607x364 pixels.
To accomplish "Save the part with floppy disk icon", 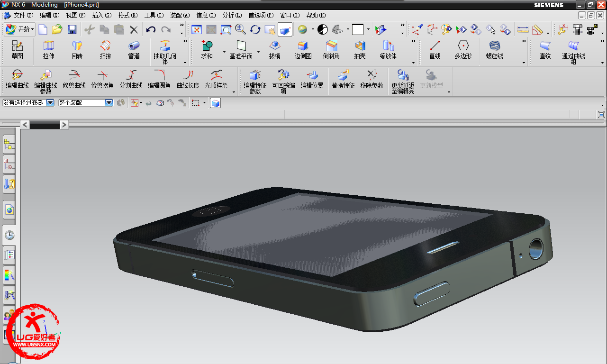I will tap(72, 30).
